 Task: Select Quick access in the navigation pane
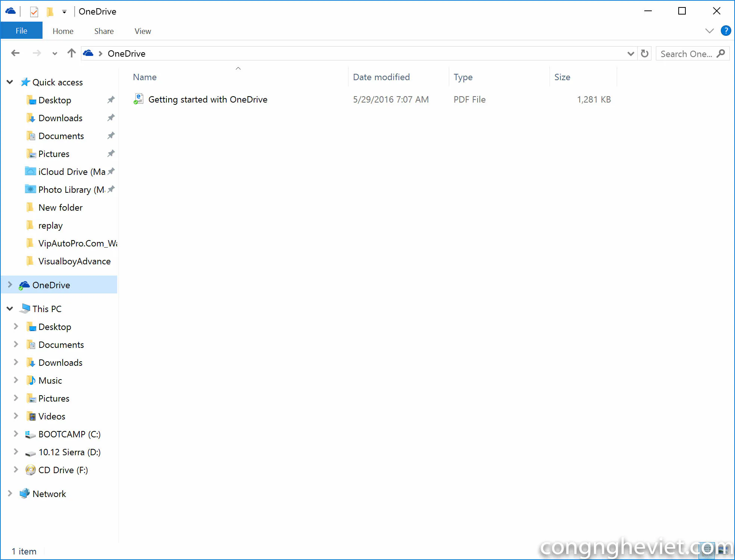coord(57,82)
